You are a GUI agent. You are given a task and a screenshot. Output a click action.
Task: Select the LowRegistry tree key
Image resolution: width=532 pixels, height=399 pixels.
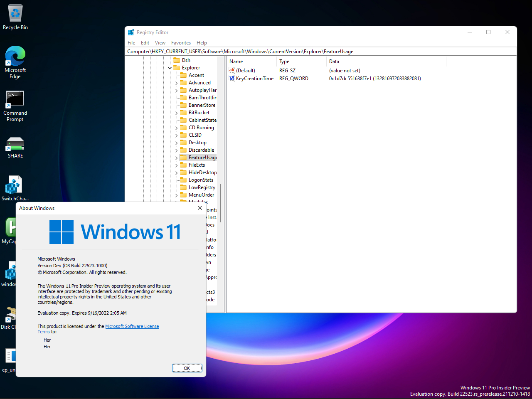tap(202, 187)
